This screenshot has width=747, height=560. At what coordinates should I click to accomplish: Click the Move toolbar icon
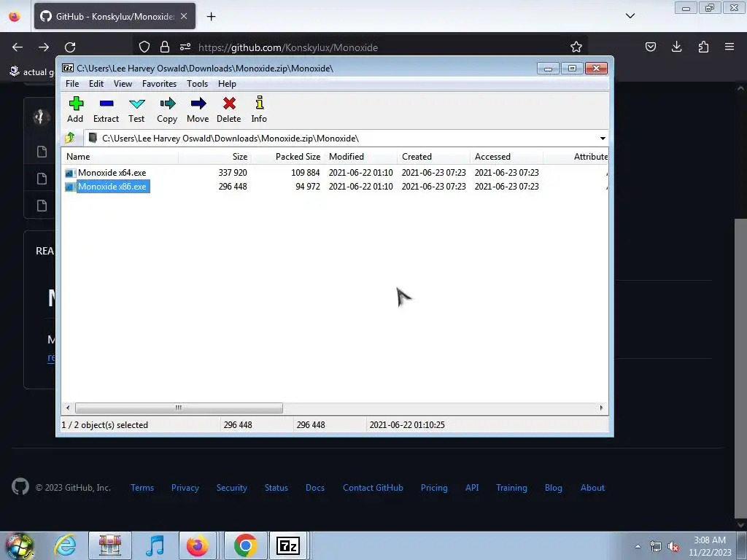click(x=198, y=110)
